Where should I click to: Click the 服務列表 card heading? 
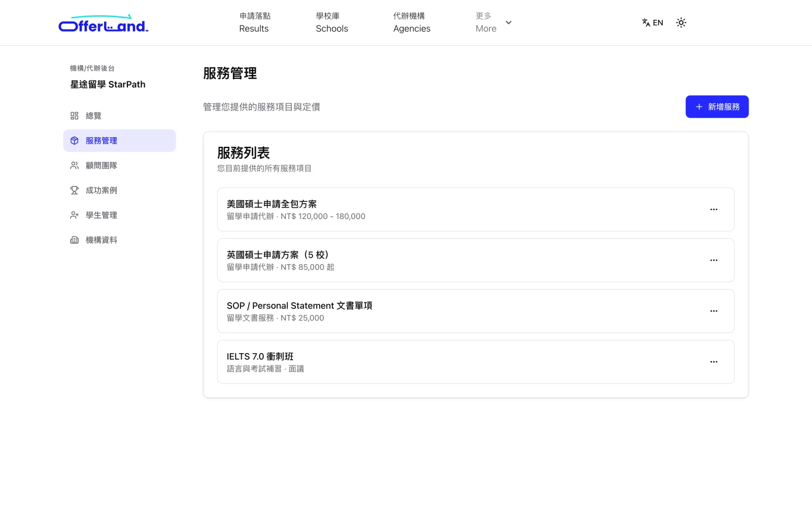tap(244, 153)
